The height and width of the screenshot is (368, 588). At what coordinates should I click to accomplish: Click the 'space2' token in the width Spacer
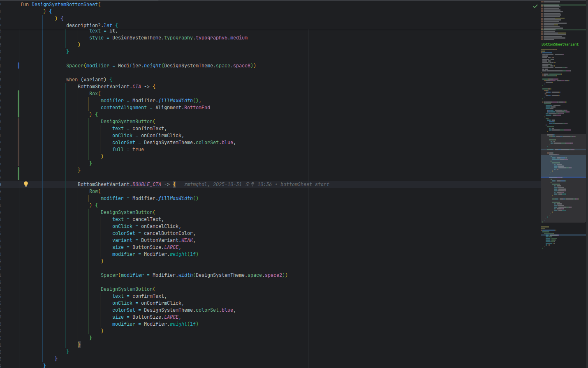pos(273,275)
